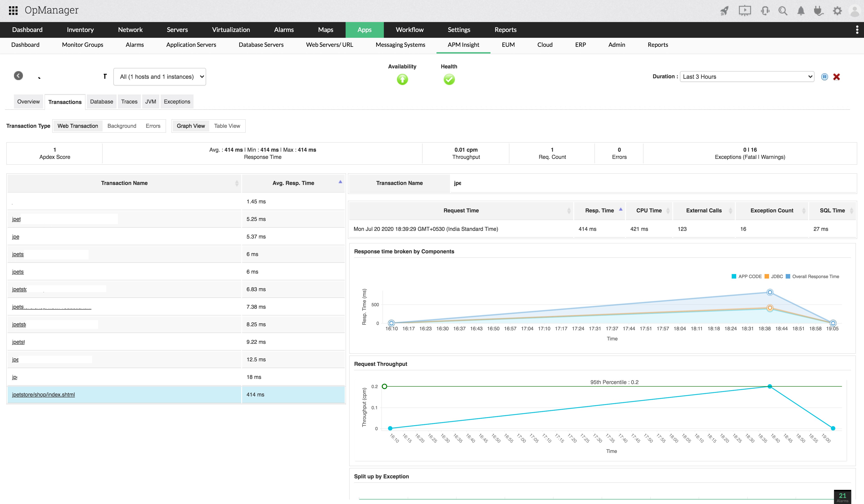
Task: Click the rocket icon in header
Action: click(724, 11)
